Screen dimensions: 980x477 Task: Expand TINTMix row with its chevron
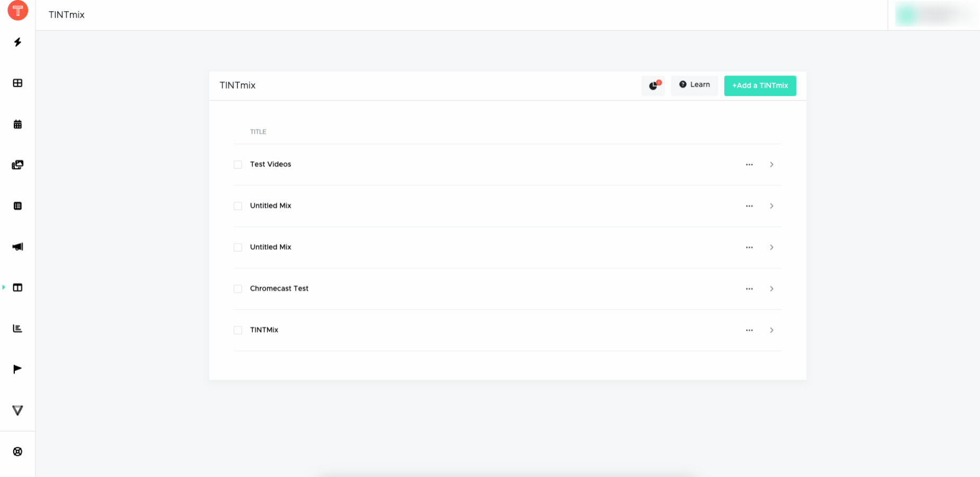[771, 330]
